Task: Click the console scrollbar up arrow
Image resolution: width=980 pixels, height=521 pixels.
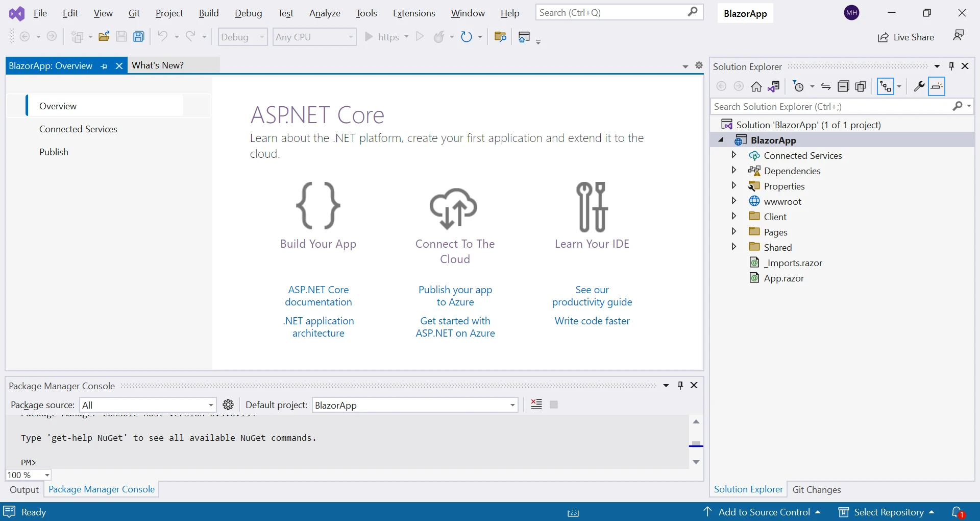Action: (x=696, y=422)
